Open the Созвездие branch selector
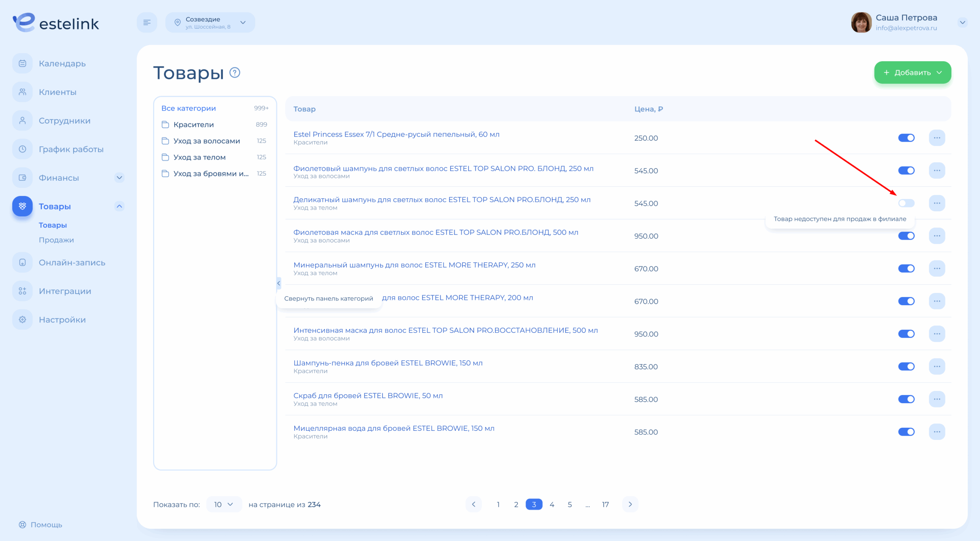The height and width of the screenshot is (541, 980). click(210, 23)
